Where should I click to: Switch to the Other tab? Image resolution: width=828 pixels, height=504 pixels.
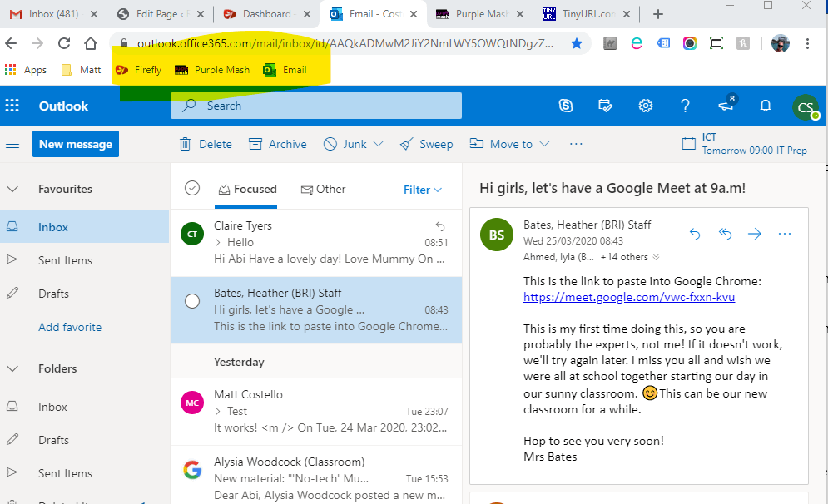tap(323, 189)
